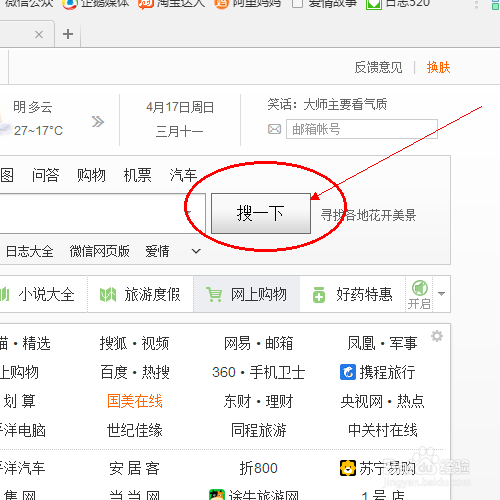Open 热点 link next to 央视网

click(x=410, y=401)
